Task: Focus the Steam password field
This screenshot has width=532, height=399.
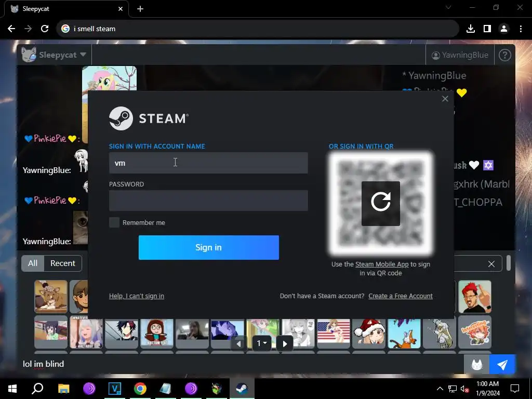Action: pos(208,201)
